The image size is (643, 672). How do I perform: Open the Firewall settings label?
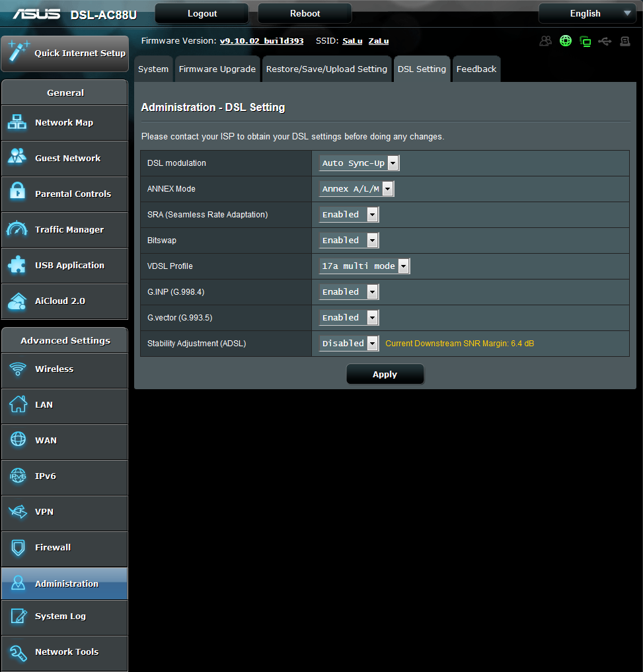coord(53,547)
